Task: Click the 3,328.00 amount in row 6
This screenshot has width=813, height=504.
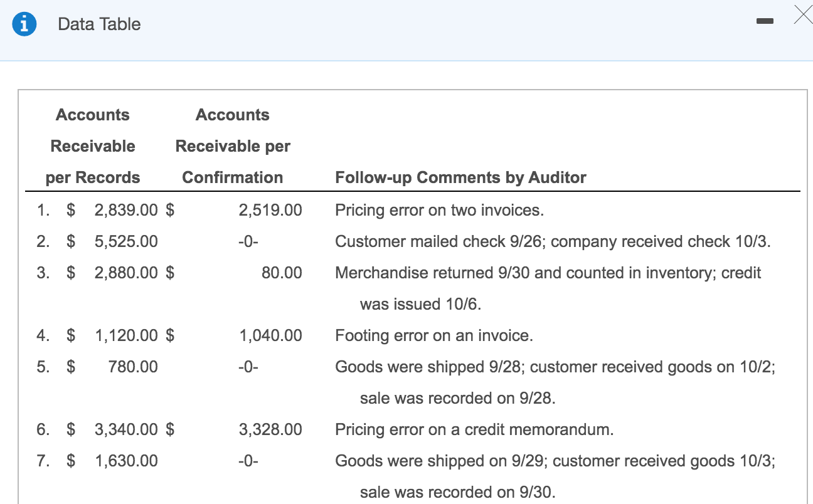Action: click(272, 429)
